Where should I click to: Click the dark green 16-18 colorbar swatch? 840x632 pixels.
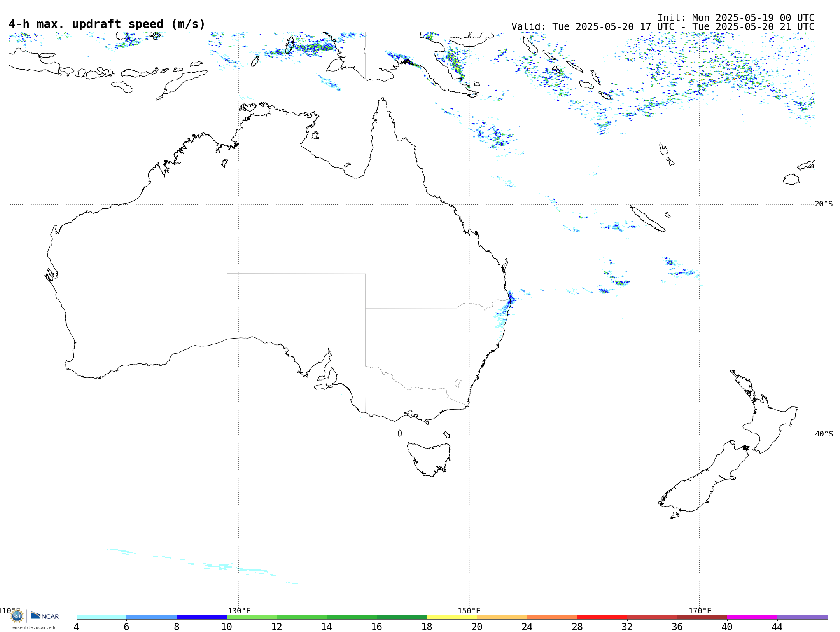[402, 617]
